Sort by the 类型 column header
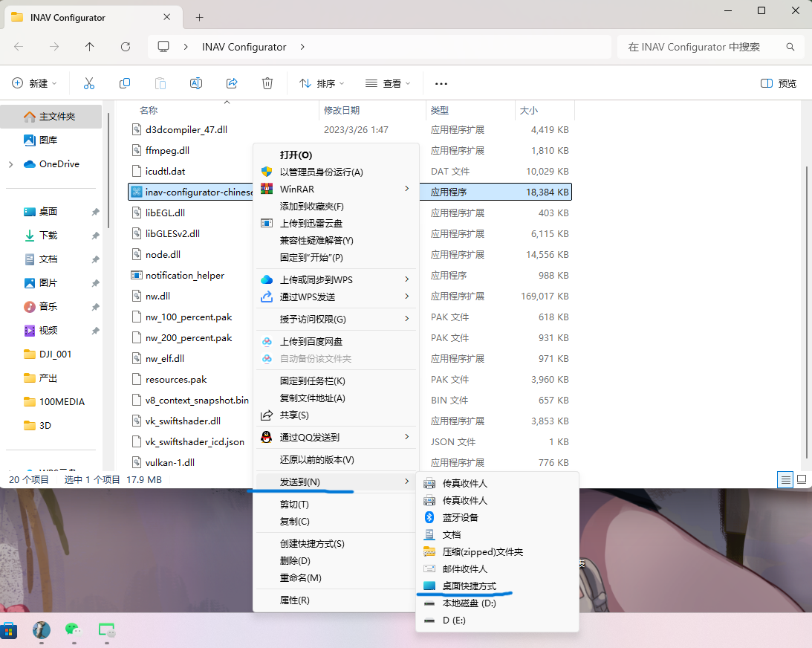 pyautogui.click(x=470, y=110)
